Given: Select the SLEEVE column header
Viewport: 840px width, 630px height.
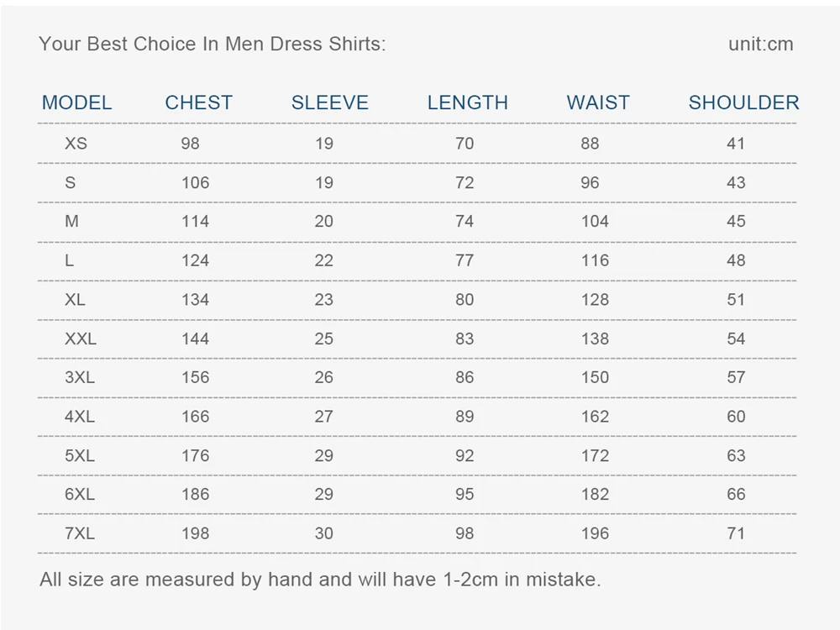Looking at the screenshot, I should click(x=329, y=102).
